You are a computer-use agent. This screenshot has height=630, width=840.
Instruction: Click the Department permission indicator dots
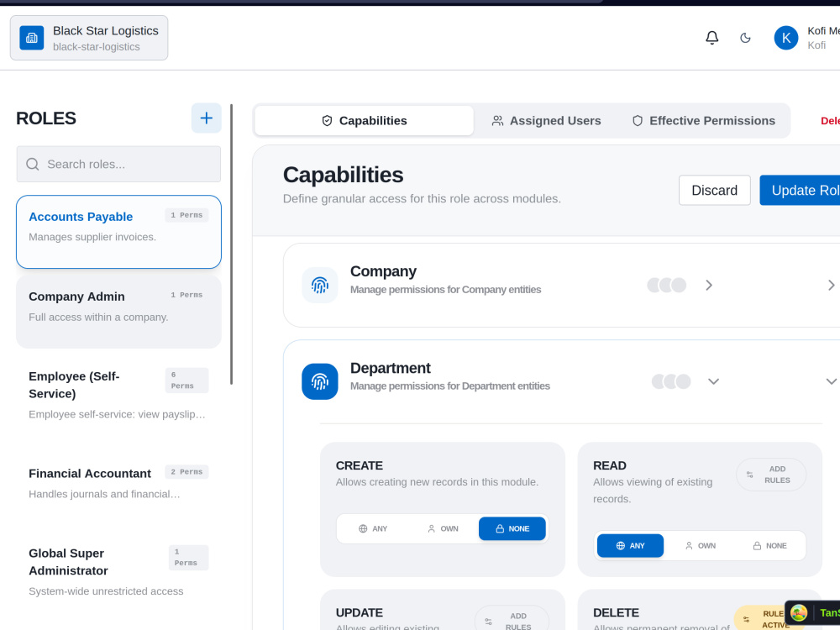tap(670, 381)
